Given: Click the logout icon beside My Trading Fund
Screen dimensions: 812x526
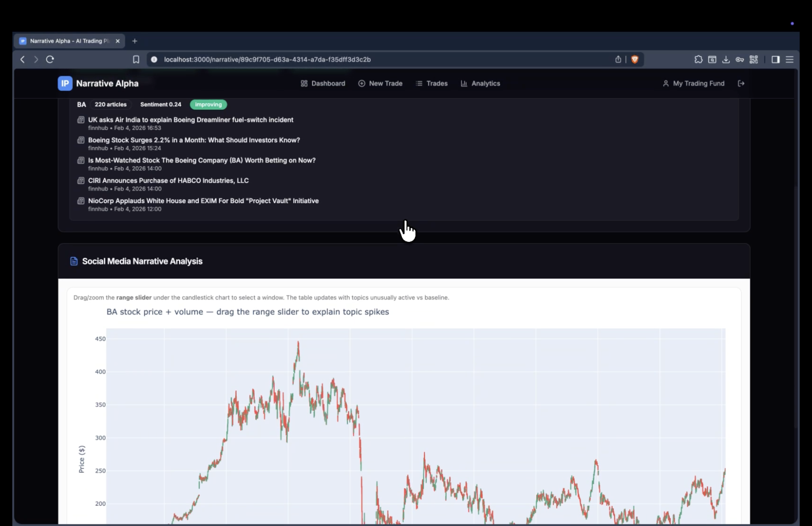Looking at the screenshot, I should (x=741, y=84).
